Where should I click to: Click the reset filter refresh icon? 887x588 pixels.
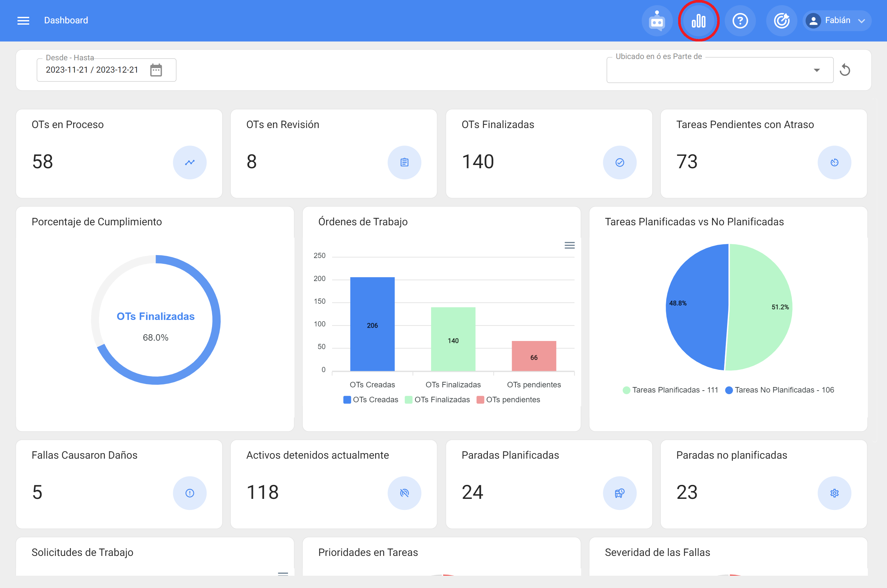click(845, 70)
